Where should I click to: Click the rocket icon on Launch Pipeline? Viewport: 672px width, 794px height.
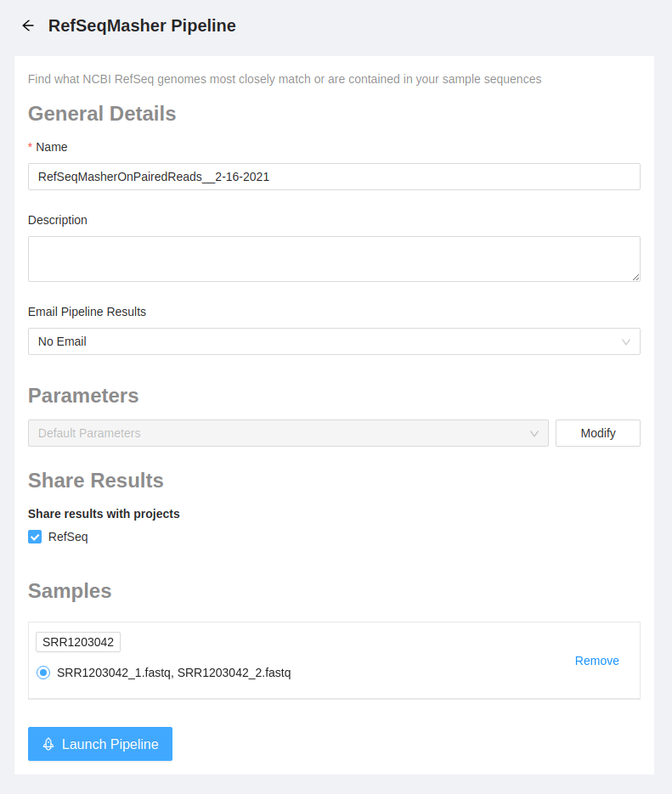[x=48, y=744]
